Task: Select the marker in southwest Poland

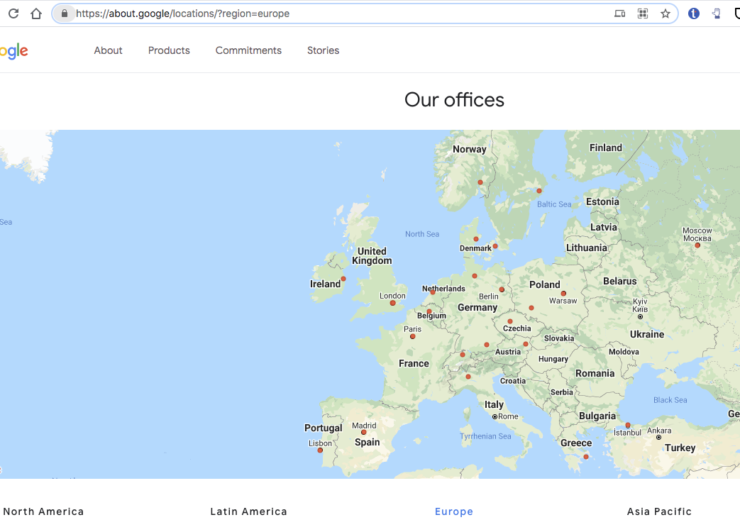Action: coord(531,308)
